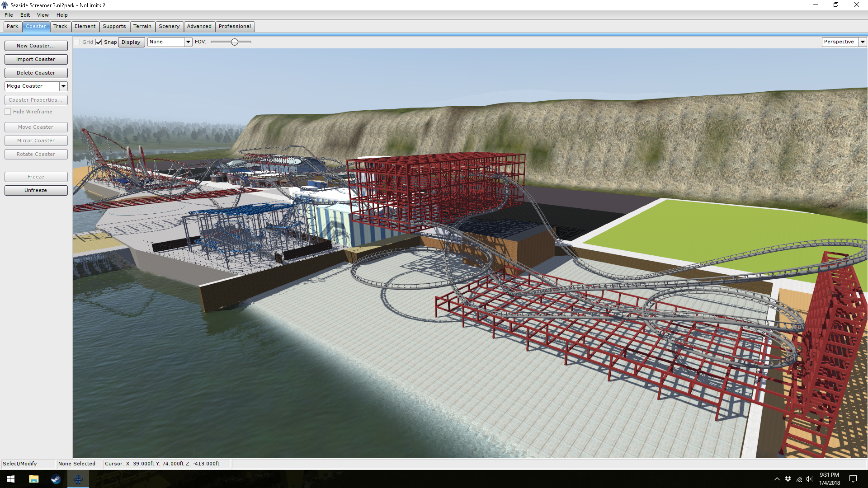
Task: Click the Import Coaster button
Action: coord(36,59)
